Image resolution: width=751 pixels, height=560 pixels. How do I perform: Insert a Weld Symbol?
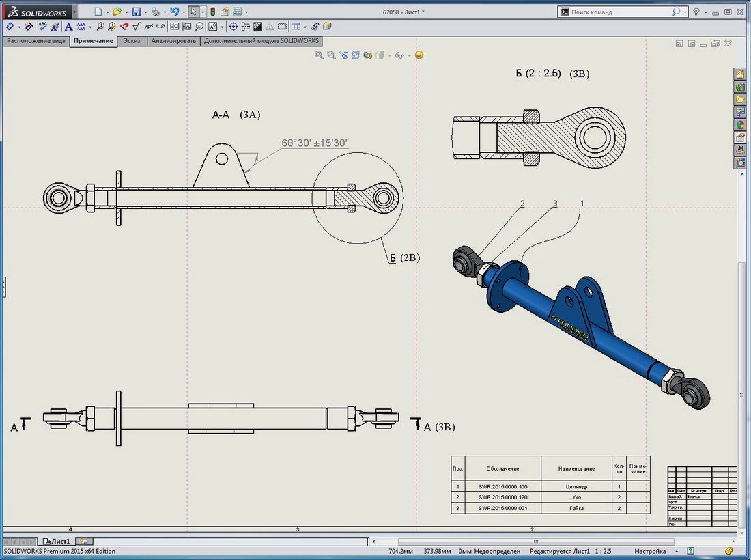149,27
